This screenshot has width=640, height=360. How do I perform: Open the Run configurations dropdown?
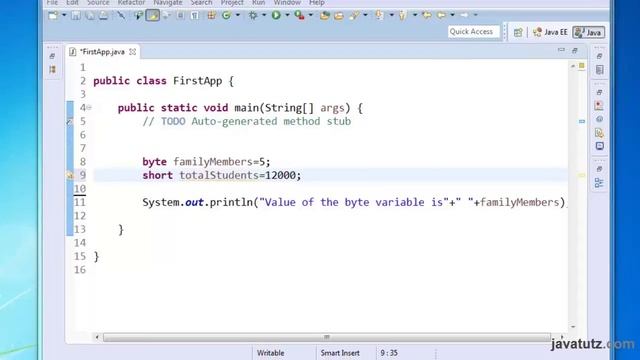tap(287, 16)
